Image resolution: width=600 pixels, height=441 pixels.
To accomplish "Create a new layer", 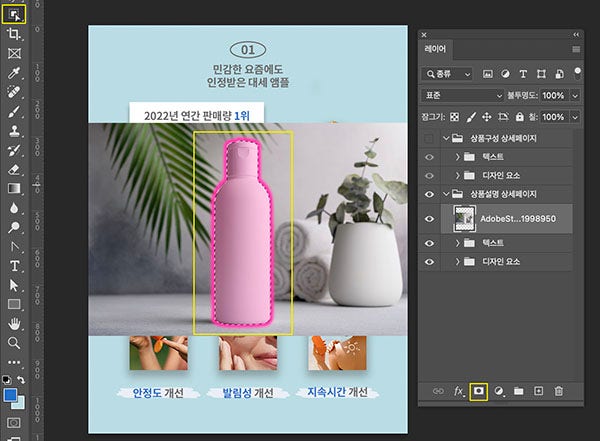I will 538,391.
